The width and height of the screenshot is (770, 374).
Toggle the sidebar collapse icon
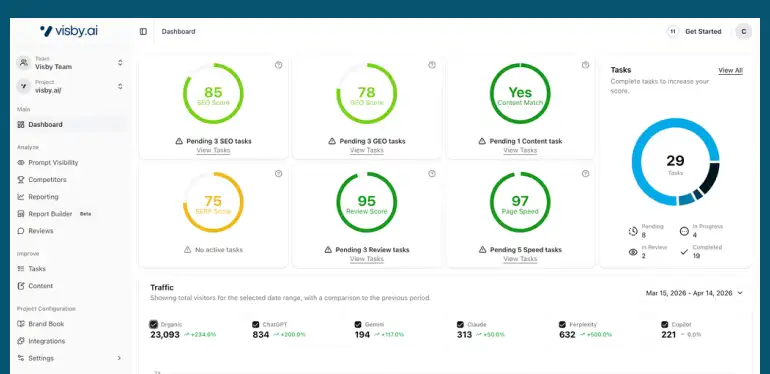pyautogui.click(x=143, y=31)
